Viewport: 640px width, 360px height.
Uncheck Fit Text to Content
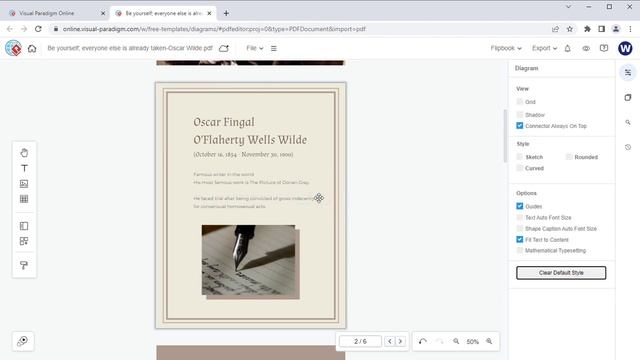pyautogui.click(x=520, y=239)
